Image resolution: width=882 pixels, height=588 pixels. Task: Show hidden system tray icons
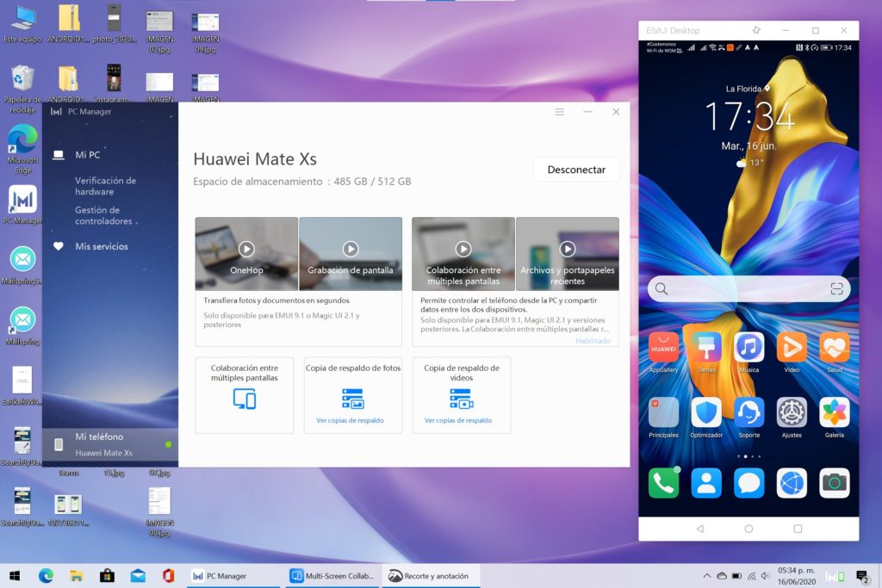(708, 576)
